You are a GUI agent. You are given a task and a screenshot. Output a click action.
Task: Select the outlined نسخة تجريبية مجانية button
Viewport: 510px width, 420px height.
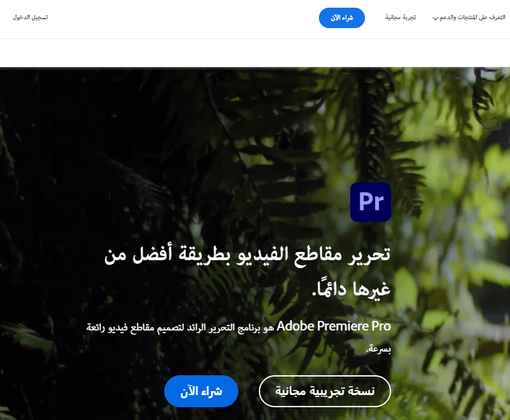325,391
